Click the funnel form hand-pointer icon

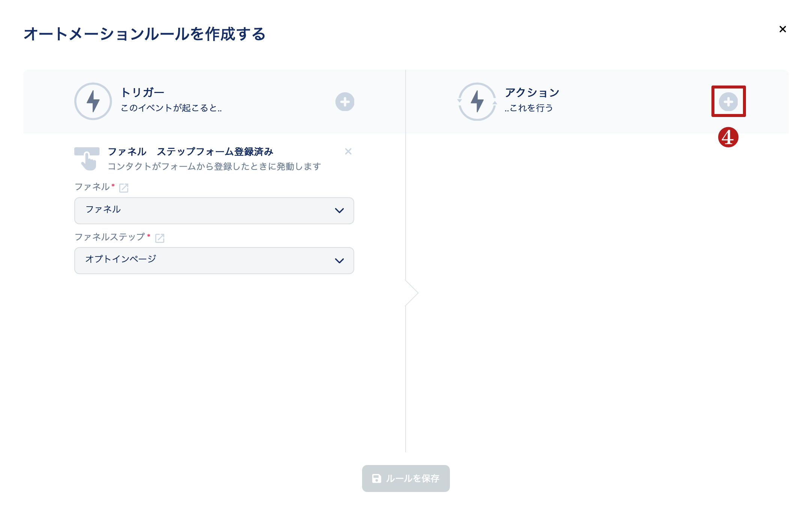pos(87,159)
